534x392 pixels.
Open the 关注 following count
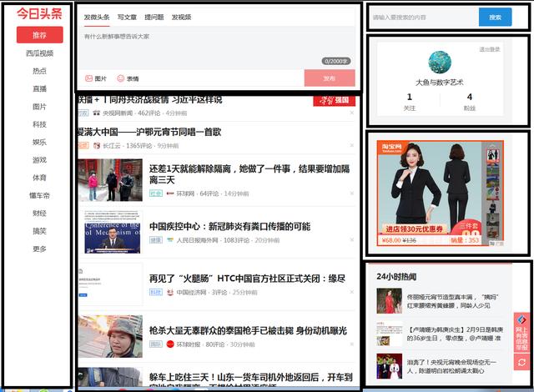pyautogui.click(x=410, y=102)
